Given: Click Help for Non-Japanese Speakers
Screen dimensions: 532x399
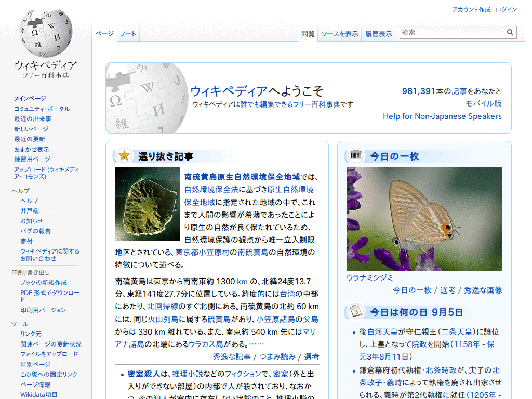Looking at the screenshot, I should pyautogui.click(x=442, y=116).
